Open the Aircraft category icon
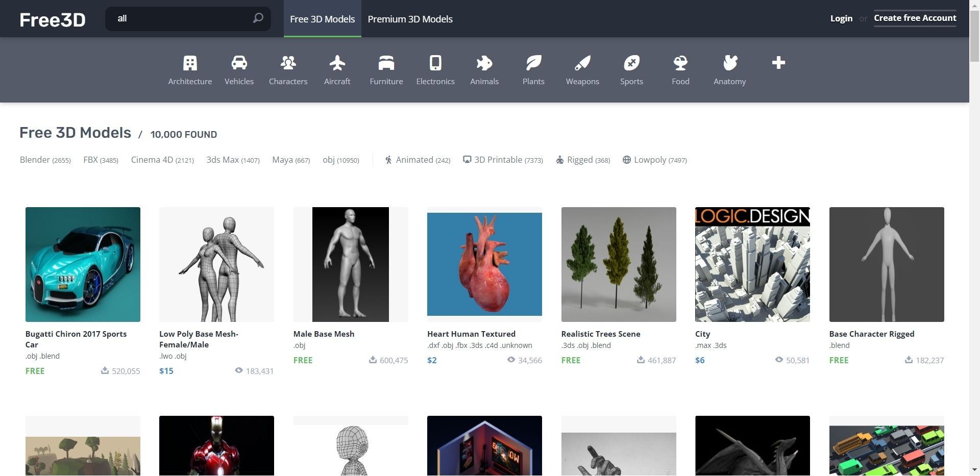Screen dimensions: 980x476 [337, 63]
